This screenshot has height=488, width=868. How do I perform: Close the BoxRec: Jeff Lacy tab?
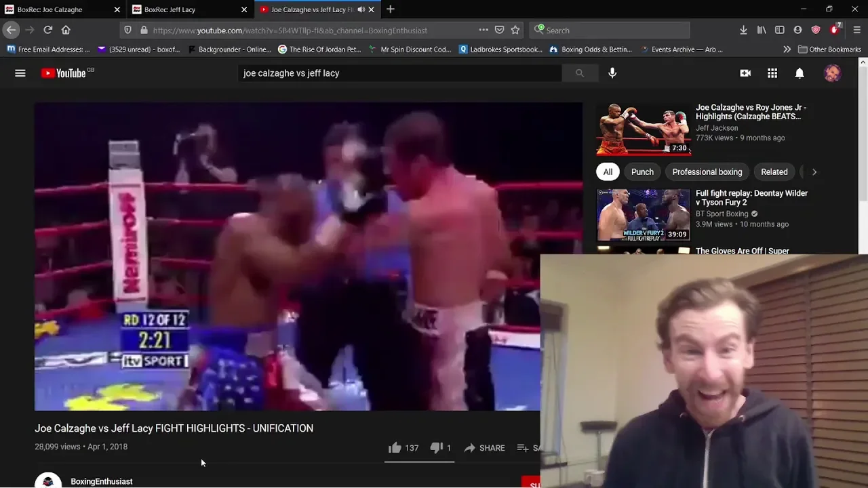tap(244, 9)
